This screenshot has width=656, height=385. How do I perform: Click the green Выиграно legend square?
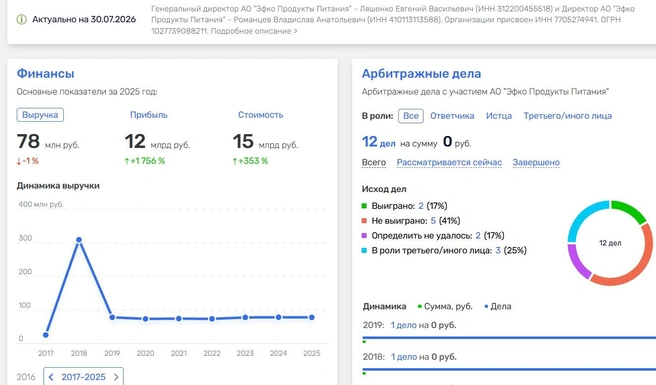tap(364, 206)
